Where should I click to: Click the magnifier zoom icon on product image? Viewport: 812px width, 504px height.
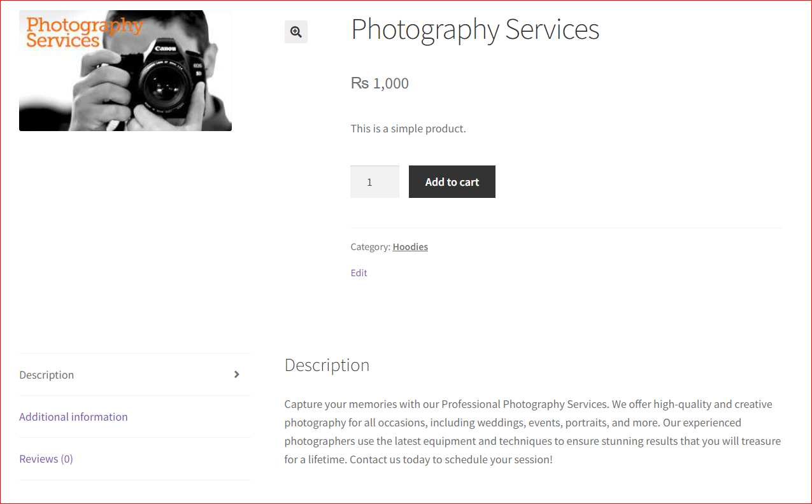click(x=296, y=32)
